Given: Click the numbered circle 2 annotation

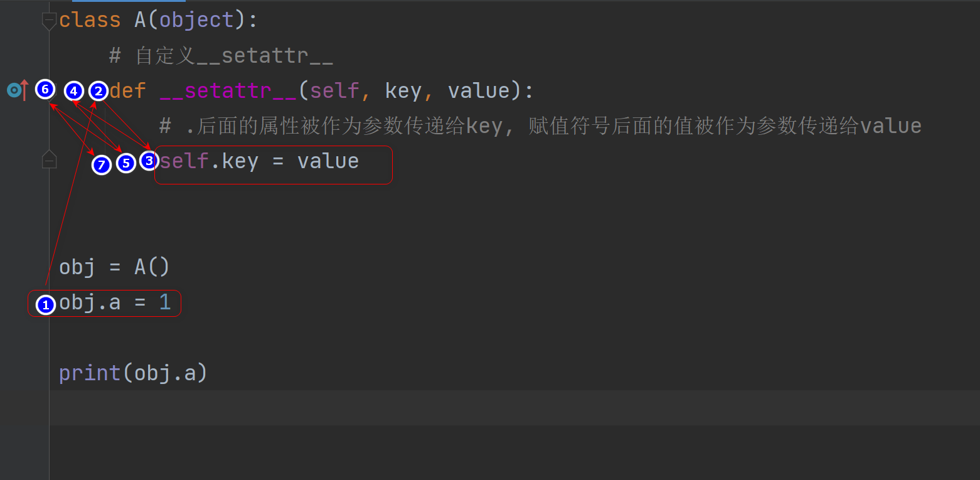Looking at the screenshot, I should point(98,91).
